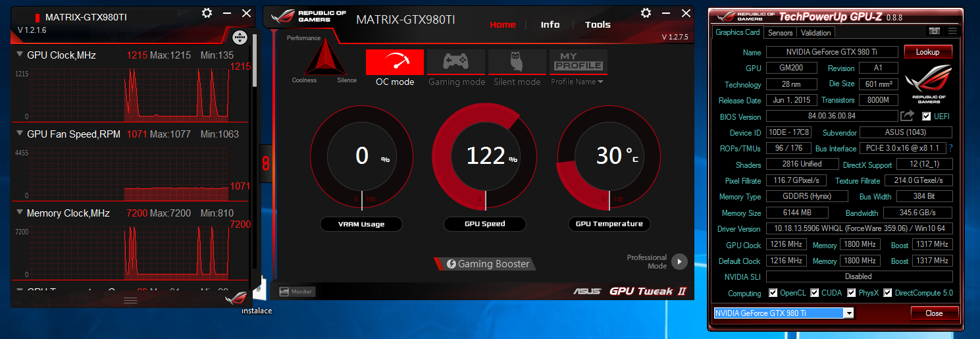
Task: Click the round move-arrows icon in monitor window
Action: [240, 38]
